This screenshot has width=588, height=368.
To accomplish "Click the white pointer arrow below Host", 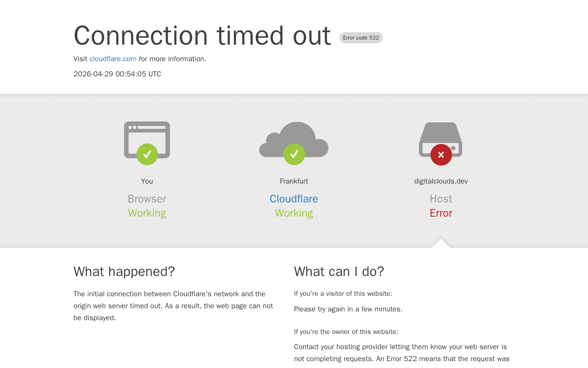I will click(x=441, y=244).
